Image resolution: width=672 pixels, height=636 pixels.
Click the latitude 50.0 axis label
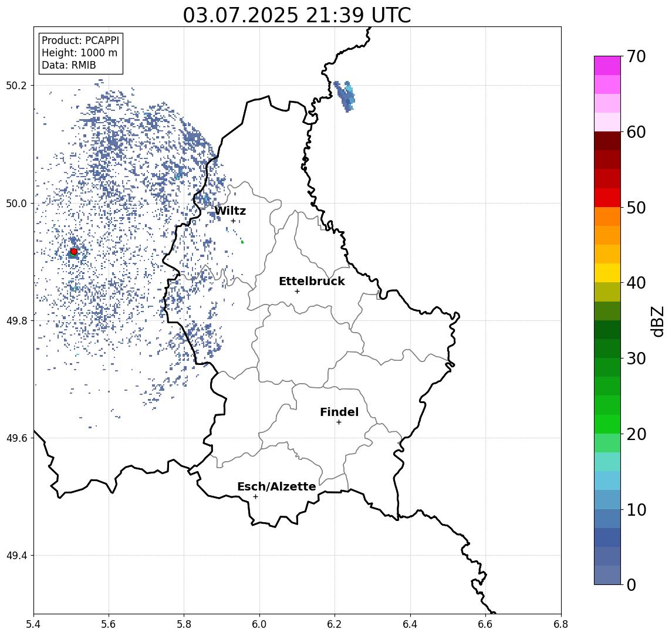(x=16, y=204)
